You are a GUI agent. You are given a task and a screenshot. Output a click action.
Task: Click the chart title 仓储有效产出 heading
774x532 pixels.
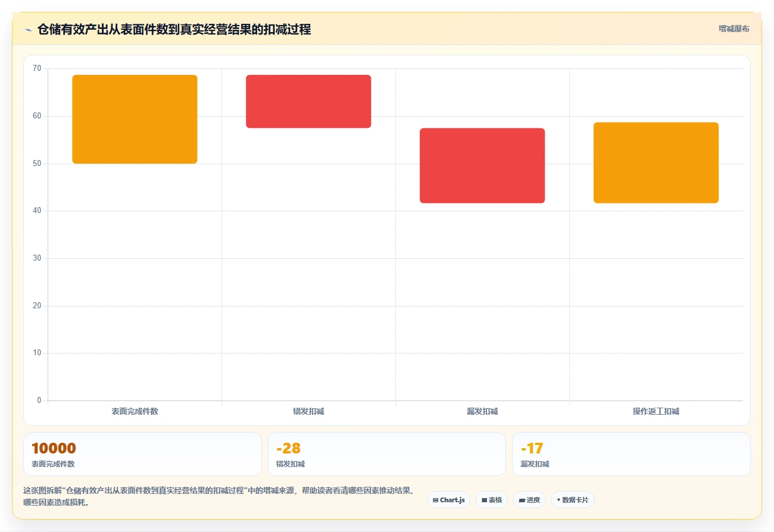(x=174, y=29)
